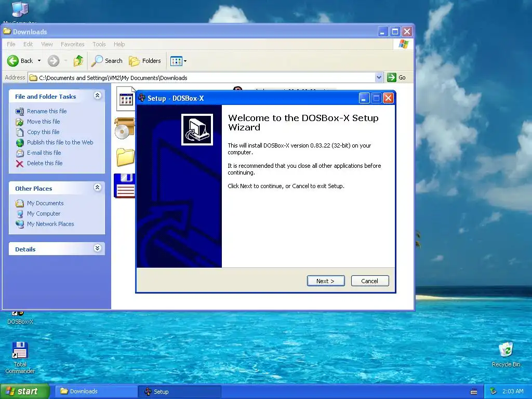Open the DOSBox-X desktop shortcut
Screen dimensions: 532x399
[x=20, y=318]
